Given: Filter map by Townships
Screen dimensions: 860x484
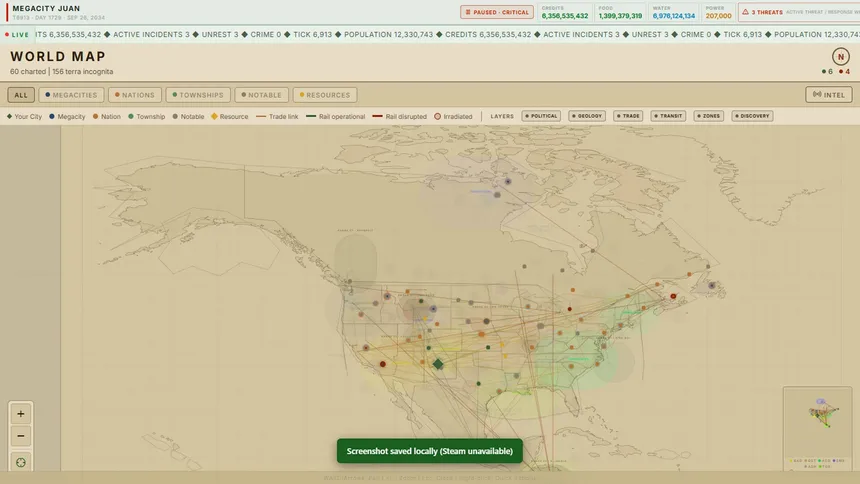Looking at the screenshot, I should (198, 95).
